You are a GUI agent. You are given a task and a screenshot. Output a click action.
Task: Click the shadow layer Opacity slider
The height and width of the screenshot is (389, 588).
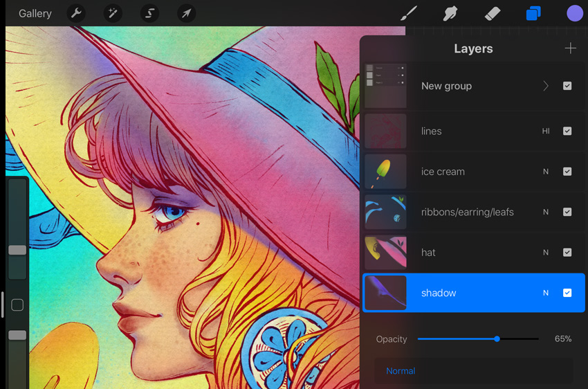pyautogui.click(x=478, y=338)
